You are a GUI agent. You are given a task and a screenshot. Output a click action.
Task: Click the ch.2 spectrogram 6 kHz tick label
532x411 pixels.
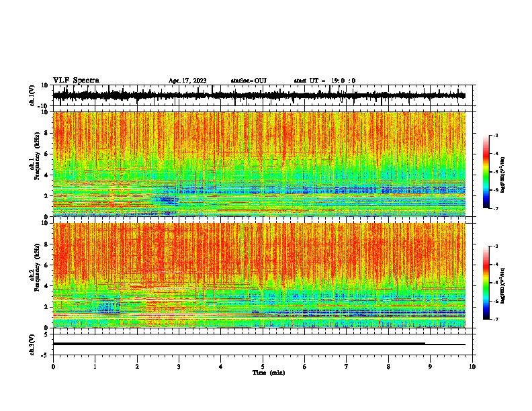(47, 265)
